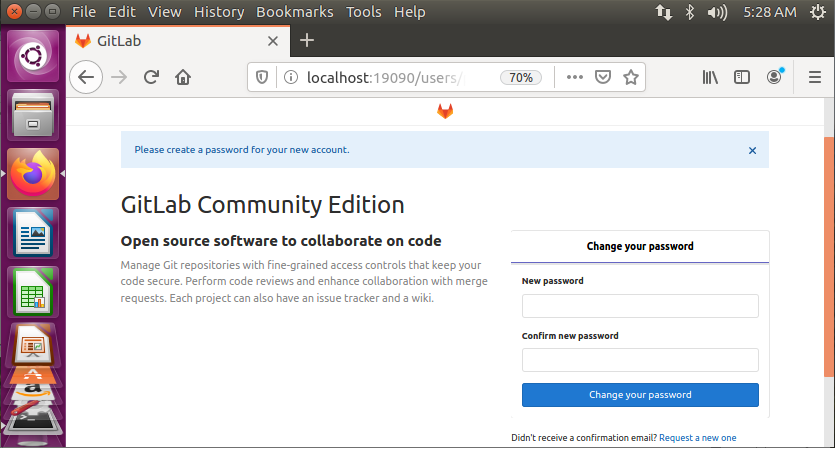Viewport: 835px width, 449px height.
Task: Select the GitLab browser tab
Action: pos(178,41)
